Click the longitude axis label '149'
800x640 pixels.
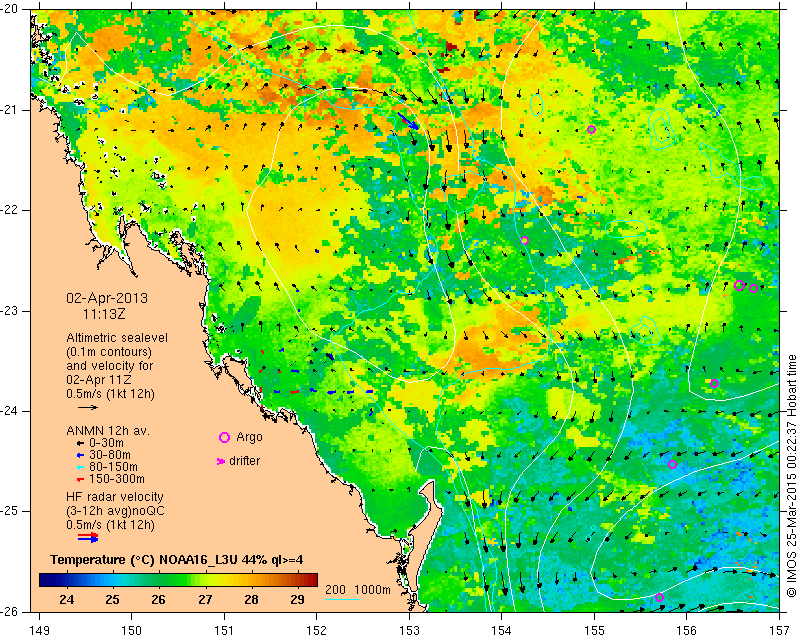(x=40, y=631)
